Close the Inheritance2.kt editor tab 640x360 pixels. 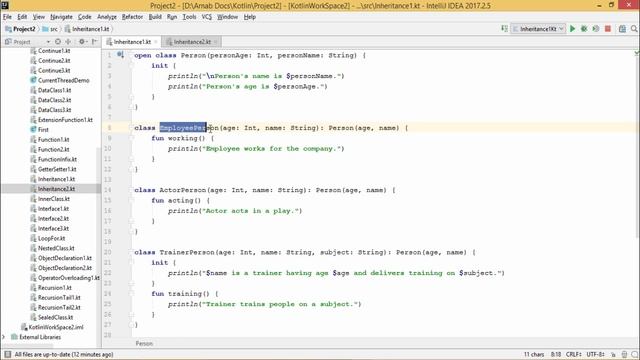(216, 42)
